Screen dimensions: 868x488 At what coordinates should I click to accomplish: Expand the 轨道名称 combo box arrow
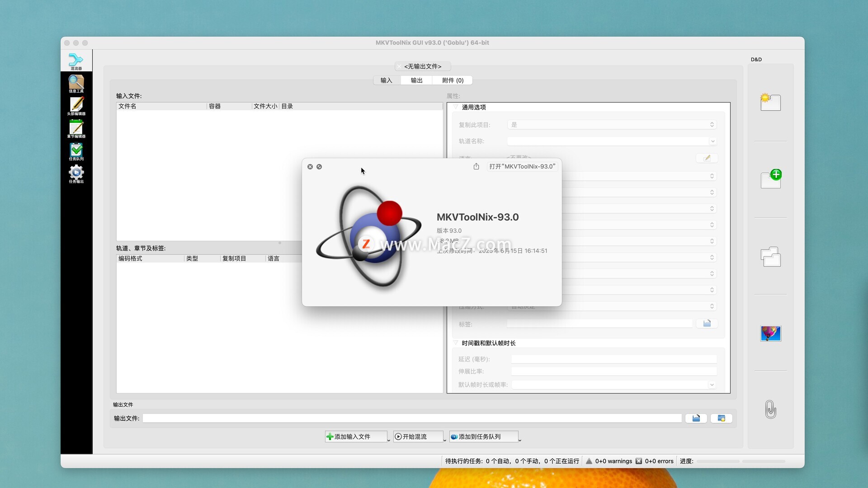[712, 141]
